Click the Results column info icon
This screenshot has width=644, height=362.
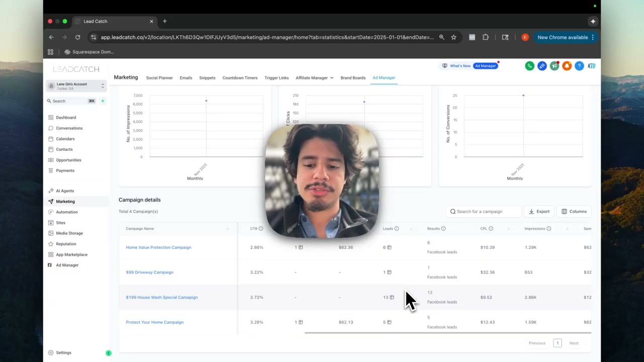[x=443, y=229]
